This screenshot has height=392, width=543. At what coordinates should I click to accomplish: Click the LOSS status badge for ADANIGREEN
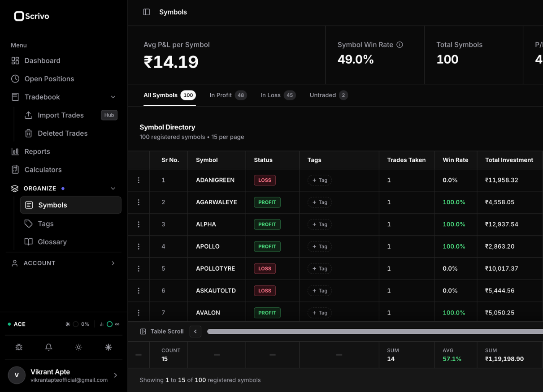point(265,180)
